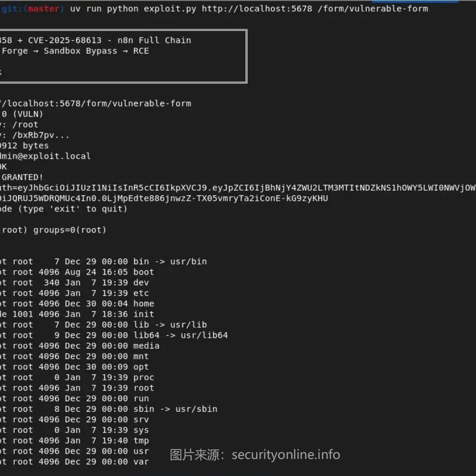Click 'sbin -> usr/sbin' listing entry
This screenshot has width=476, height=476.
pos(175,409)
